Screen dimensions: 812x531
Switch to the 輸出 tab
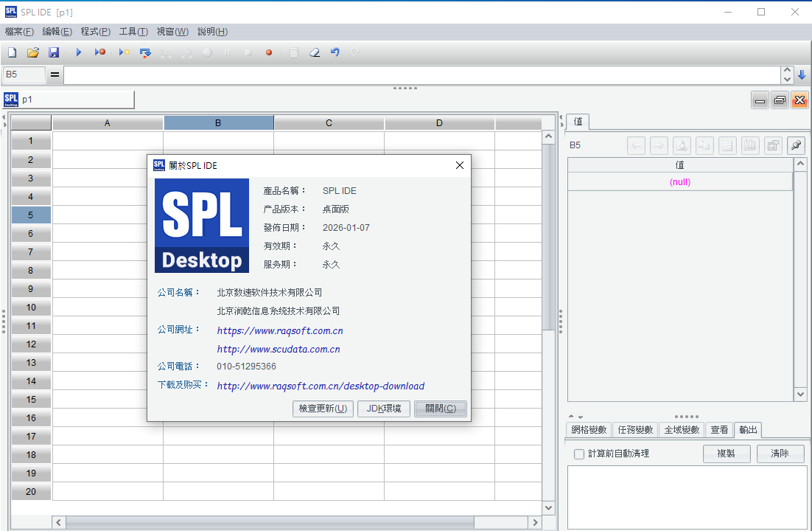point(747,429)
